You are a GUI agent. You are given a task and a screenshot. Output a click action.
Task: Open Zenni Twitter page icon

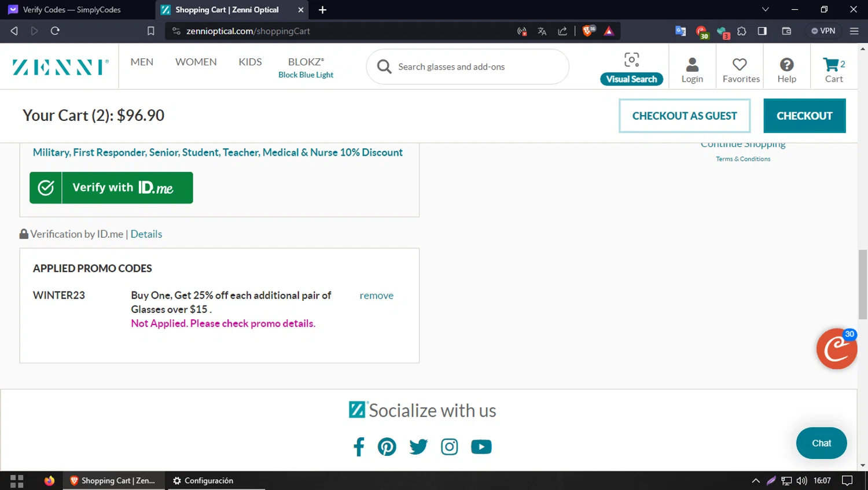(x=418, y=447)
